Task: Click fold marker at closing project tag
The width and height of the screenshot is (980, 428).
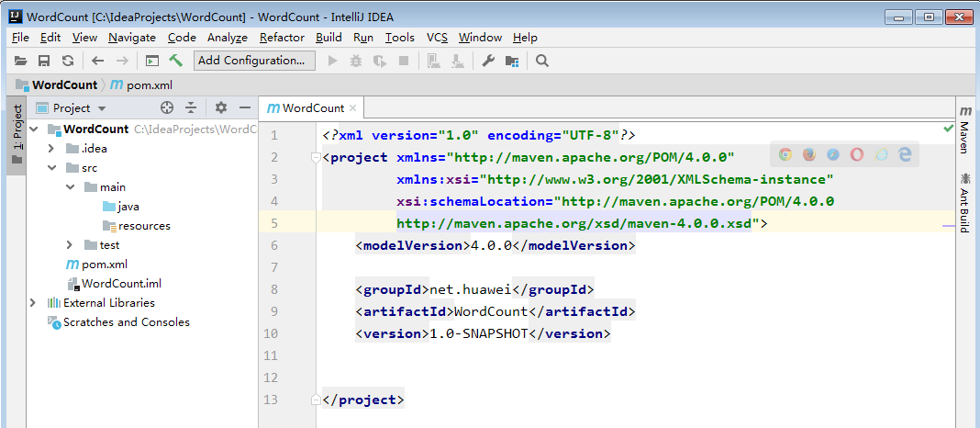Action: coord(316,400)
